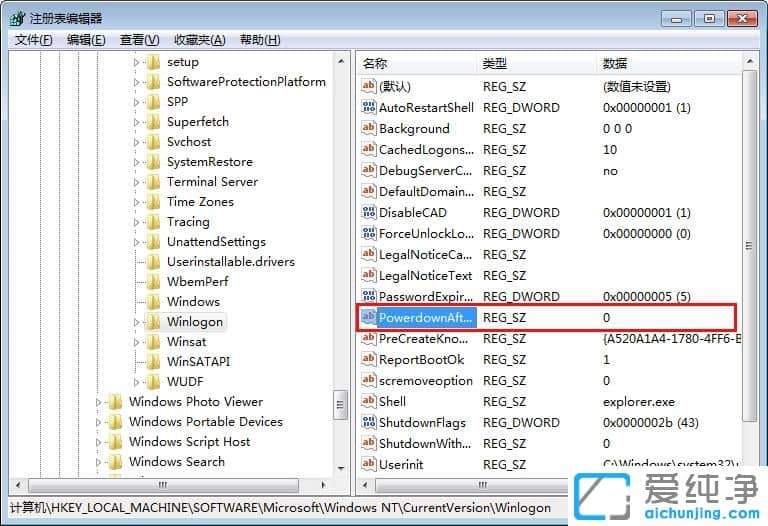Click the DebugServerC... string icon

[x=368, y=170]
